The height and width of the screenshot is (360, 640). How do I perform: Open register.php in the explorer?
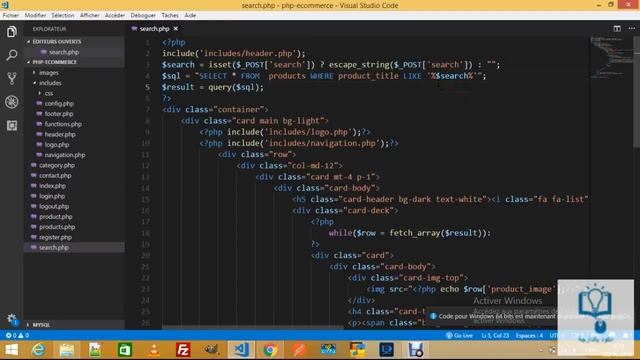[55, 237]
